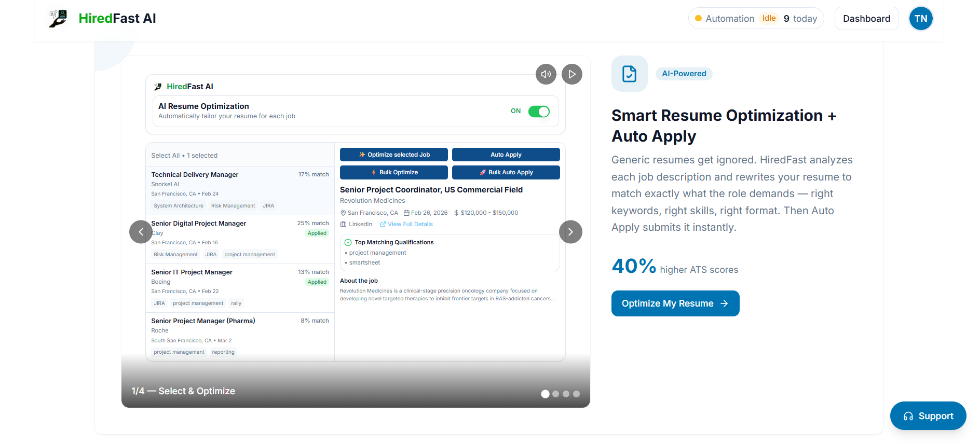Click the rally skill tag
Image resolution: width=980 pixels, height=444 pixels.
tap(236, 303)
